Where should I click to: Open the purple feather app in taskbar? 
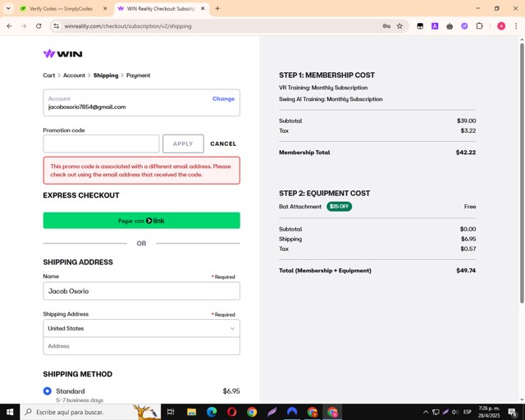point(272,412)
